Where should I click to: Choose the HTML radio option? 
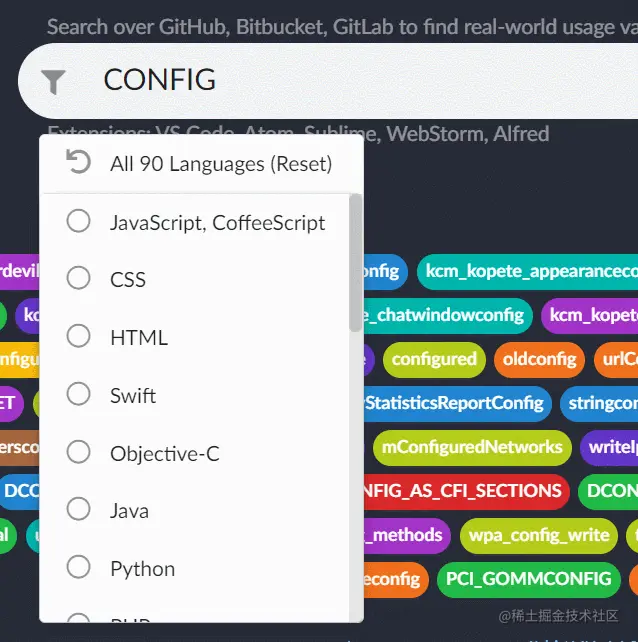79,336
